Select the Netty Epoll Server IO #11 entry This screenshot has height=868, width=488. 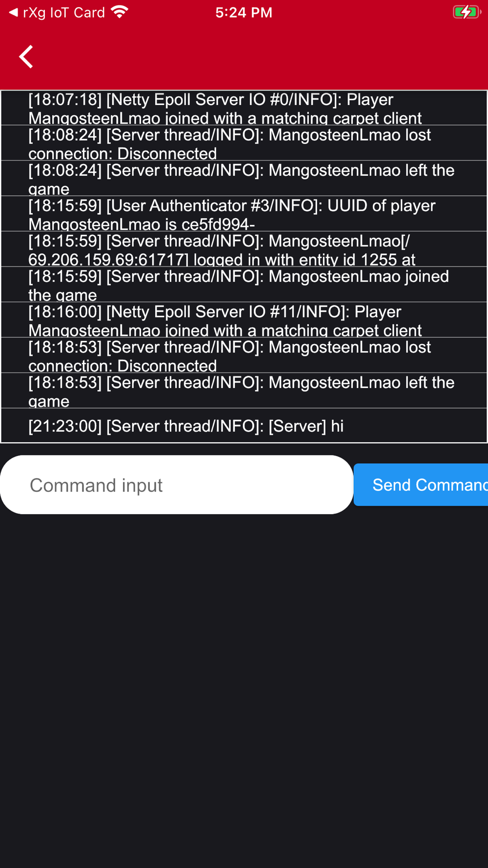(x=244, y=320)
